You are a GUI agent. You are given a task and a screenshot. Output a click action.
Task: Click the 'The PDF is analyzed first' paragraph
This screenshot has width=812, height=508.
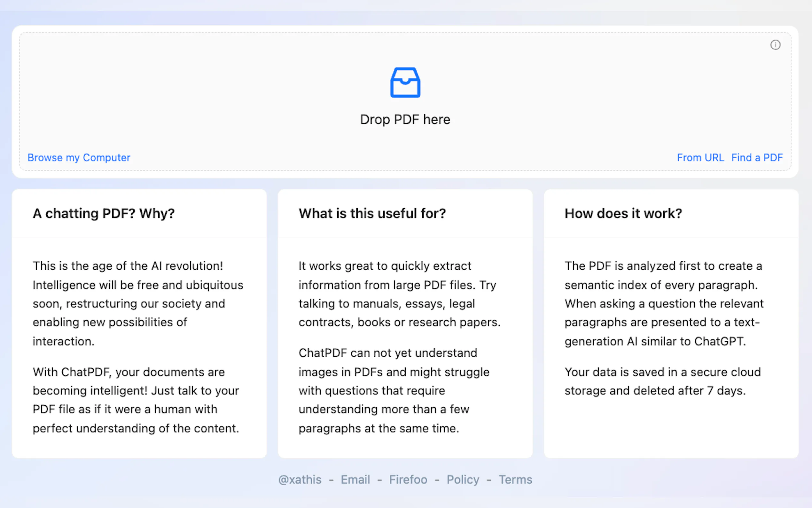point(664,303)
